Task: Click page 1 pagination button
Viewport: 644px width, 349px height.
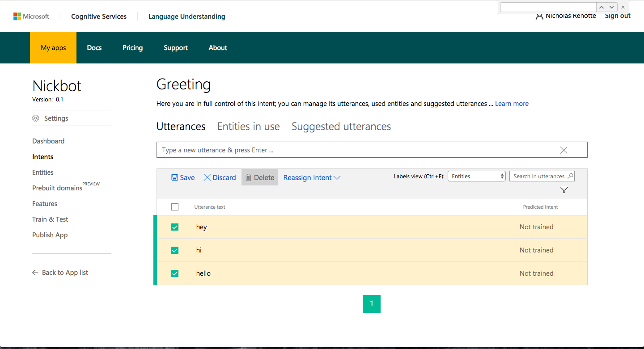Action: pos(372,304)
